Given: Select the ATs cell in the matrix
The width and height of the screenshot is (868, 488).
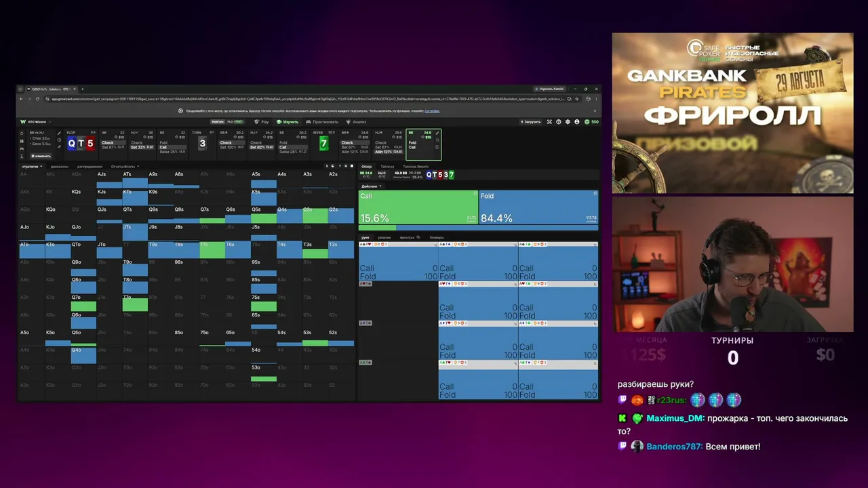Looking at the screenshot, I should [135, 179].
